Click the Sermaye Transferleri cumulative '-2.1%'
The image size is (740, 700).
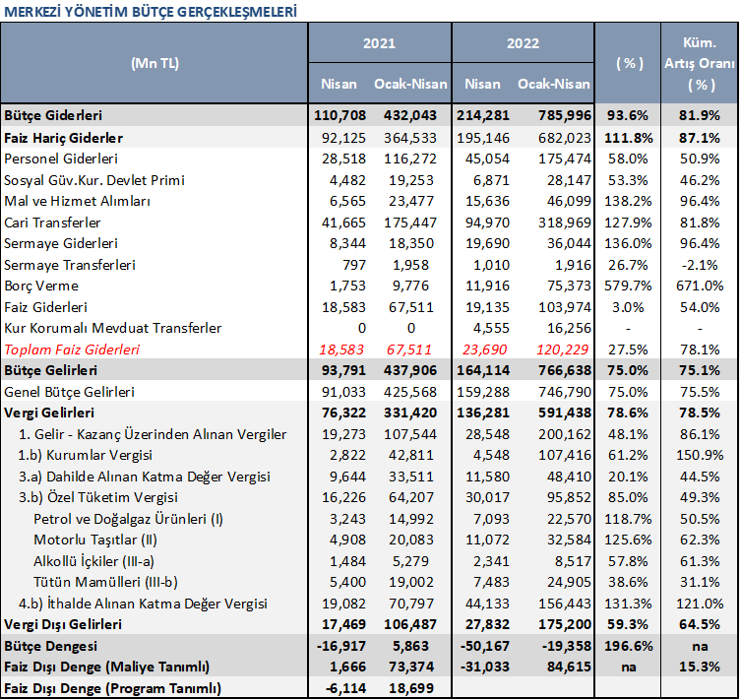700,265
